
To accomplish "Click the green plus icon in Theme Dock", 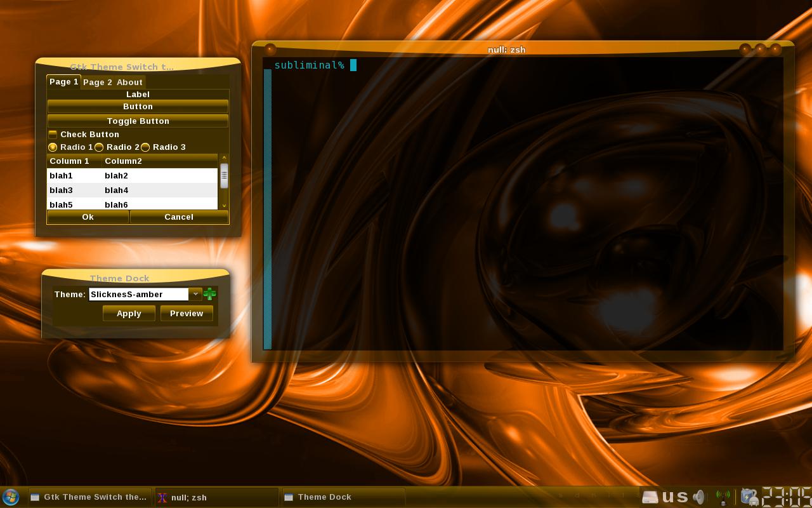I will click(x=210, y=294).
